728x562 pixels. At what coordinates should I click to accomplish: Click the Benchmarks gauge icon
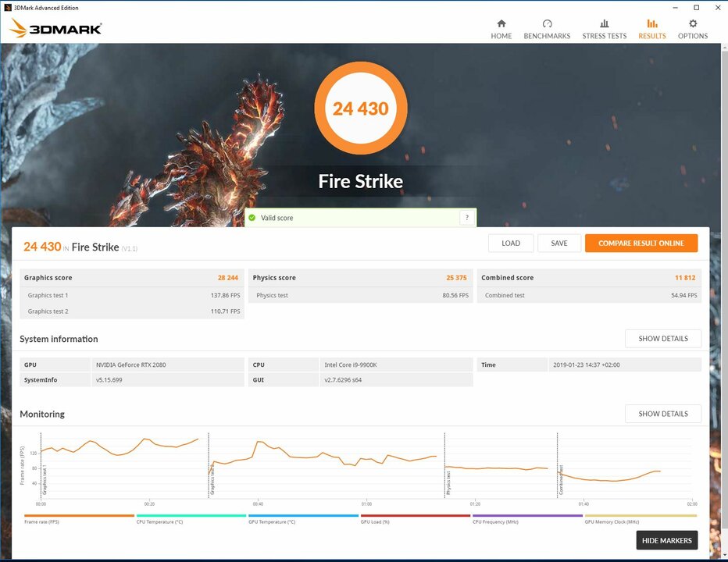[x=547, y=23]
